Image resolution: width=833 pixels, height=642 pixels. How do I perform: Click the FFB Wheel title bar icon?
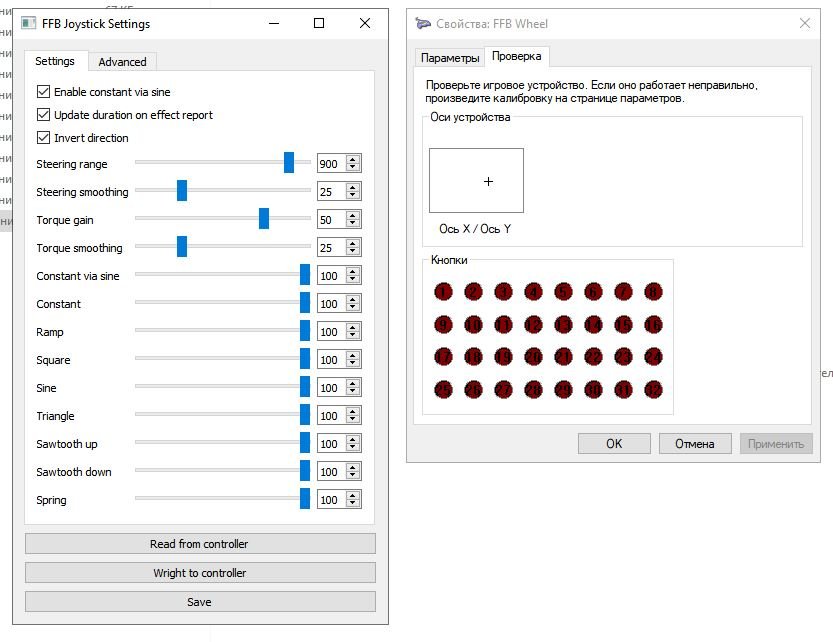pos(424,24)
